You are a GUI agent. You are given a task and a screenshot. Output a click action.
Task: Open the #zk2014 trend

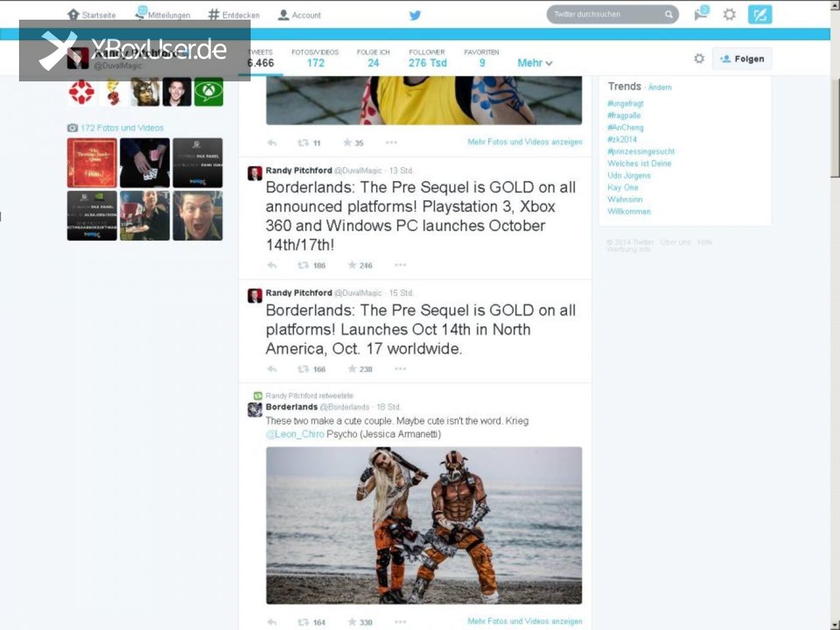point(622,139)
